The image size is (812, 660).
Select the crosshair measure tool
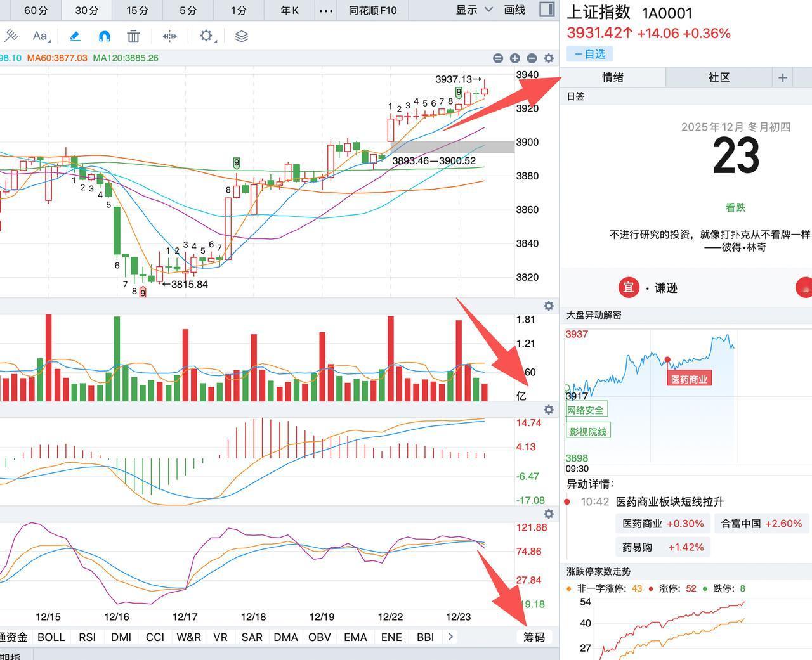point(169,36)
